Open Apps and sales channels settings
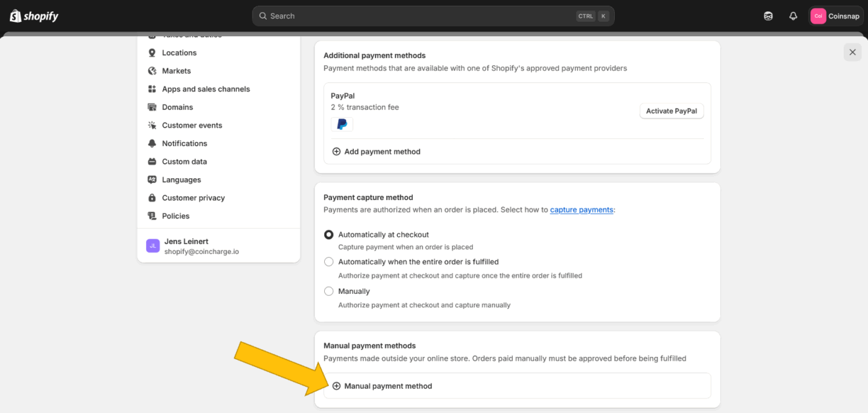The image size is (868, 413). (206, 89)
